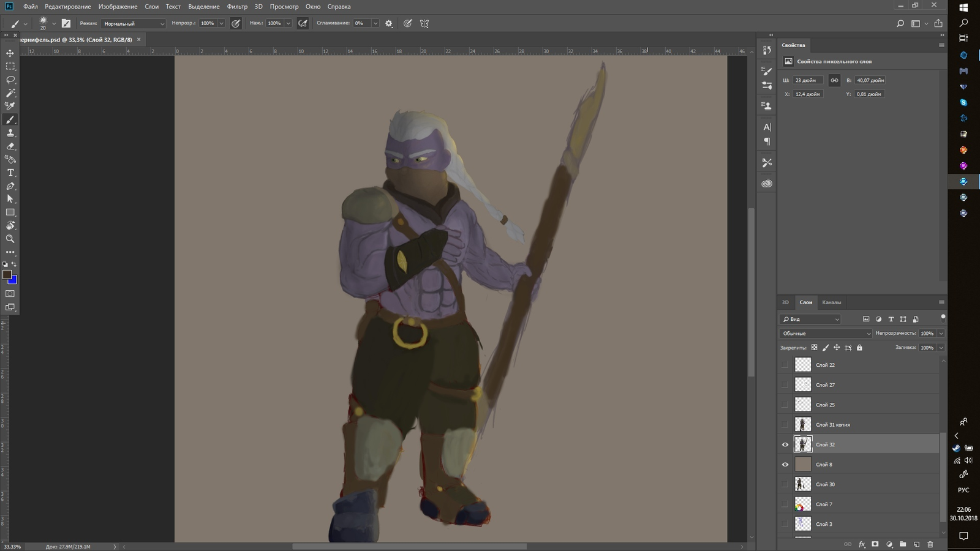Show layer Слой 7
Viewport: 980px width, 551px height.
(785, 504)
